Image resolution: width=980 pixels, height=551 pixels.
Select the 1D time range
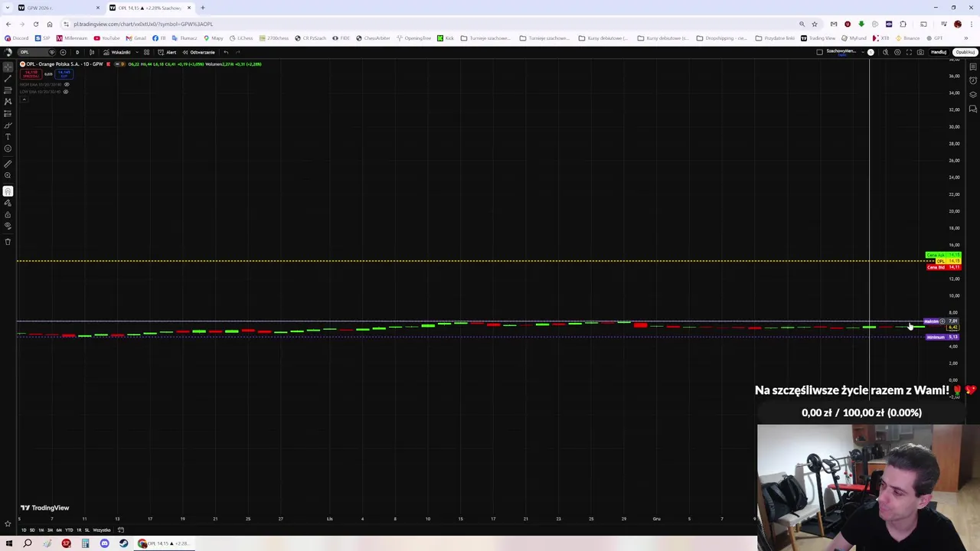[x=23, y=530]
